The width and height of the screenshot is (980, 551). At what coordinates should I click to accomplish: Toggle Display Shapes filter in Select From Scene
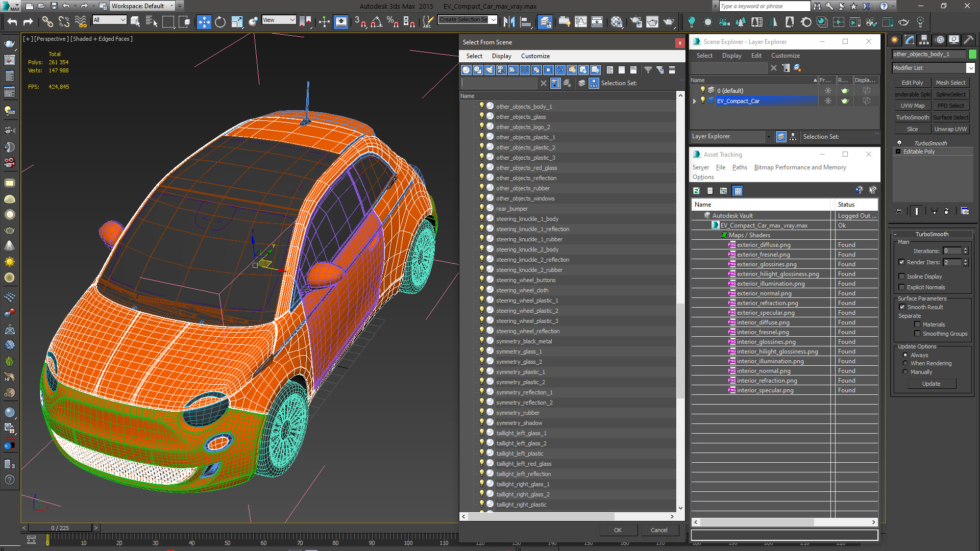478,70
